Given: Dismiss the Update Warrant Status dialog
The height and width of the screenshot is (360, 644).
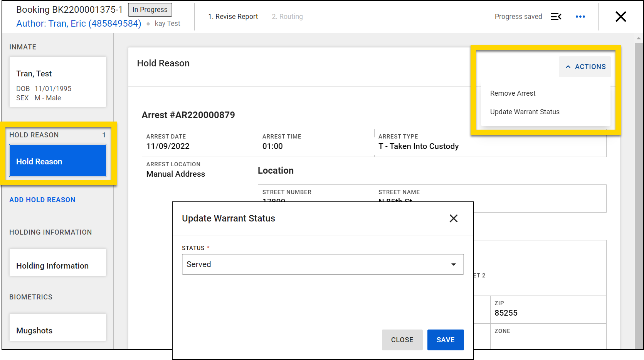Looking at the screenshot, I should [x=453, y=218].
